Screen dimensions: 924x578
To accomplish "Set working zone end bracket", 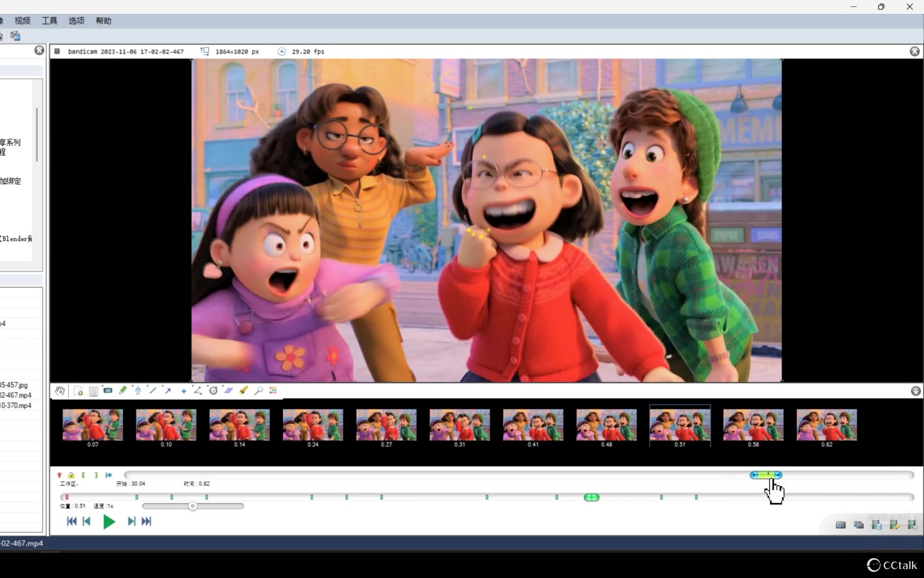I will click(x=96, y=475).
